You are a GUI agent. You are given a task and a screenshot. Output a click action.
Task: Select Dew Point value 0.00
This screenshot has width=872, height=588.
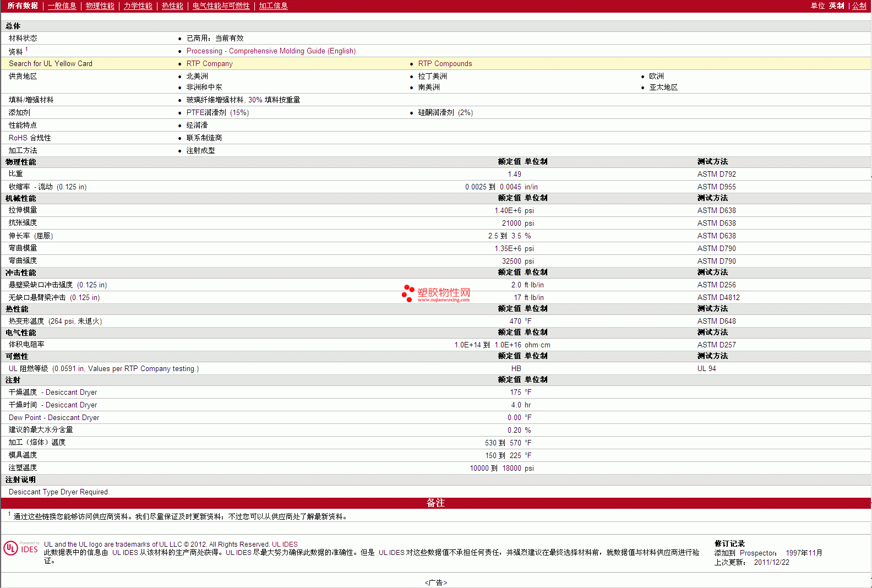pyautogui.click(x=514, y=417)
